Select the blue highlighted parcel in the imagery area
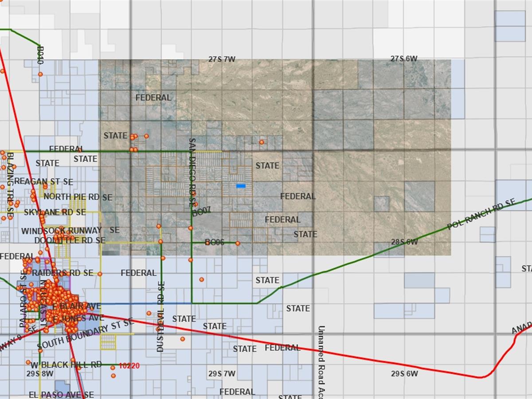Viewport: 532px width, 399px height. [x=240, y=185]
